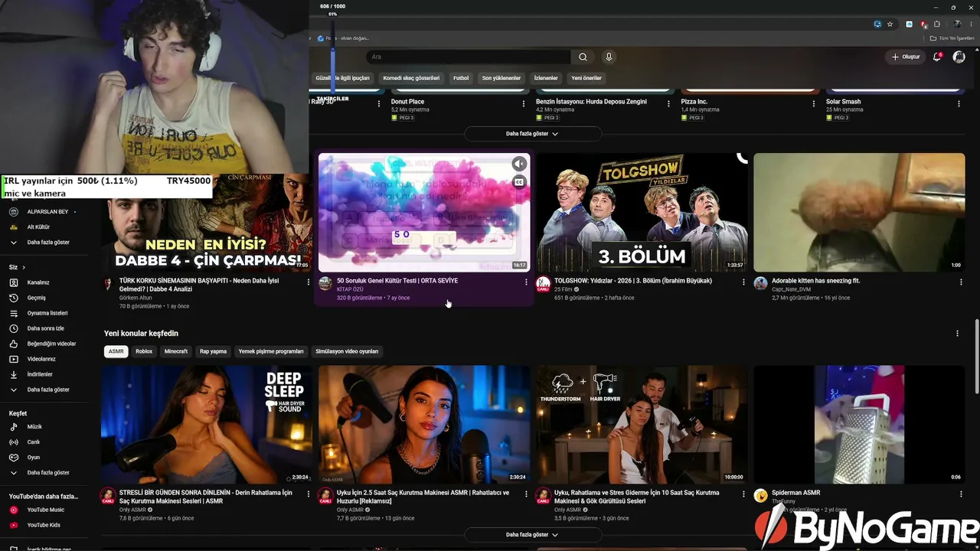This screenshot has width=980, height=551.
Task: Open the YouTube account avatar menu
Action: pos(959,57)
